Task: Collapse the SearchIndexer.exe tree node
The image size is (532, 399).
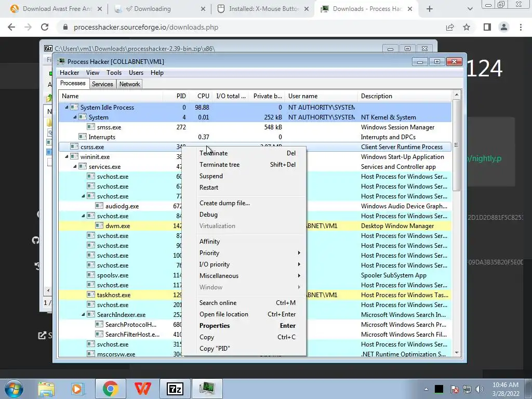Action: point(83,314)
